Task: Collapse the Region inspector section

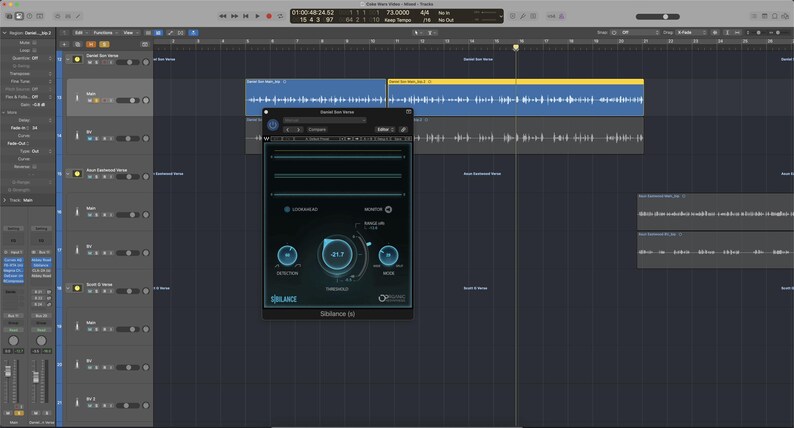Action: pyautogui.click(x=5, y=33)
